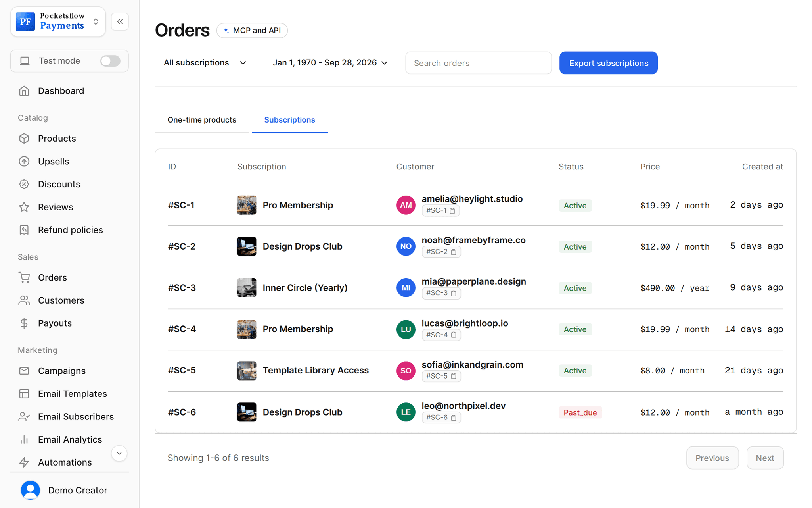The height and width of the screenshot is (508, 812).
Task: Click the Discounts badge icon
Action: 24,184
